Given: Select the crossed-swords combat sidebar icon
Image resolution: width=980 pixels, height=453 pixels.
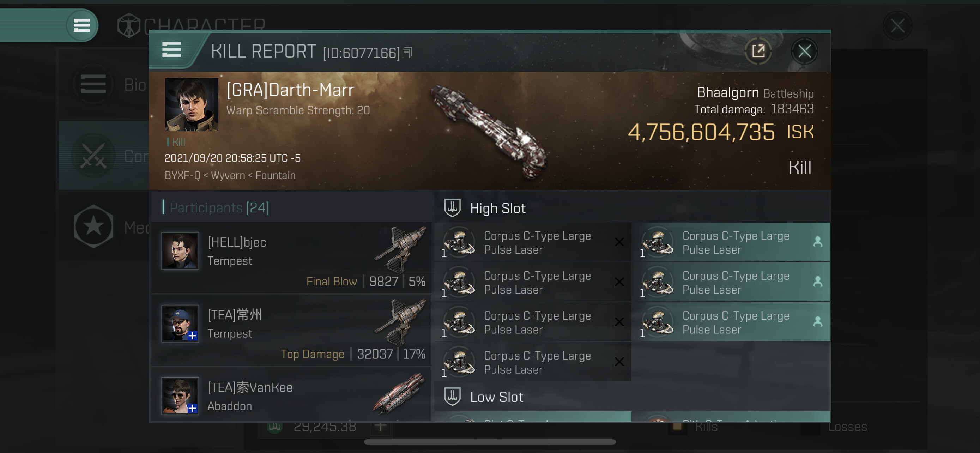Looking at the screenshot, I should click(93, 156).
